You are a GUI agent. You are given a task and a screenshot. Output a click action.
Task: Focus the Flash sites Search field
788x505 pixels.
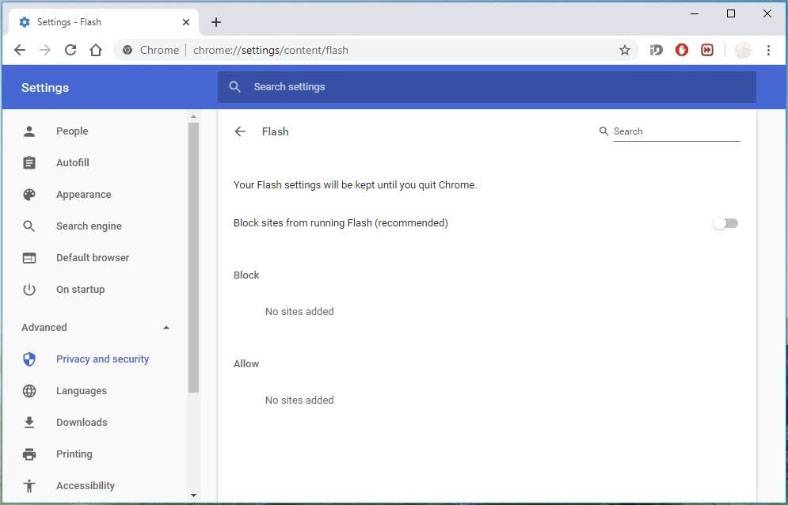pos(676,132)
